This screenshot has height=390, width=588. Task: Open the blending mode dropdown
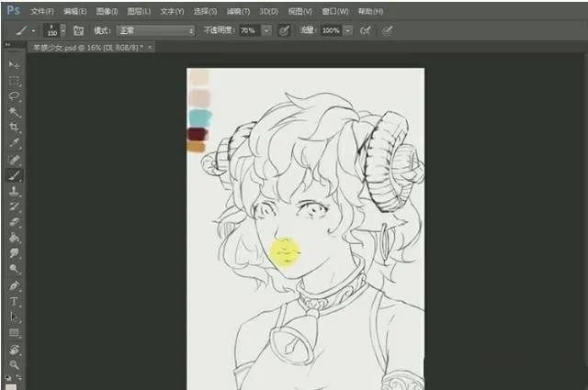point(155,30)
